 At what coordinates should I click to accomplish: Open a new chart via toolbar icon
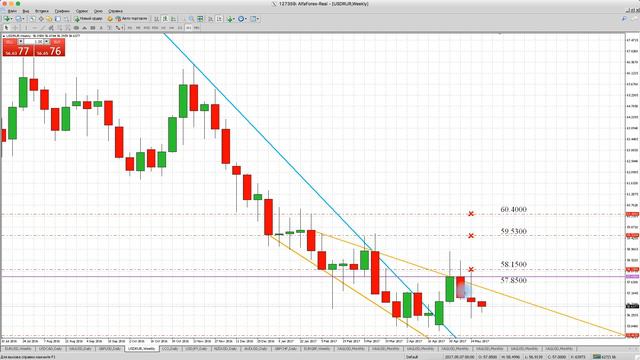click(x=7, y=19)
